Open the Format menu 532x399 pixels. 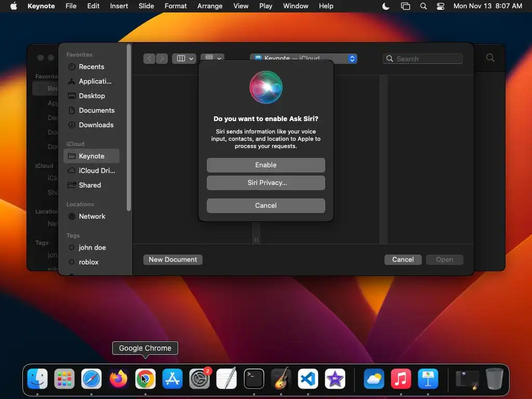(176, 6)
